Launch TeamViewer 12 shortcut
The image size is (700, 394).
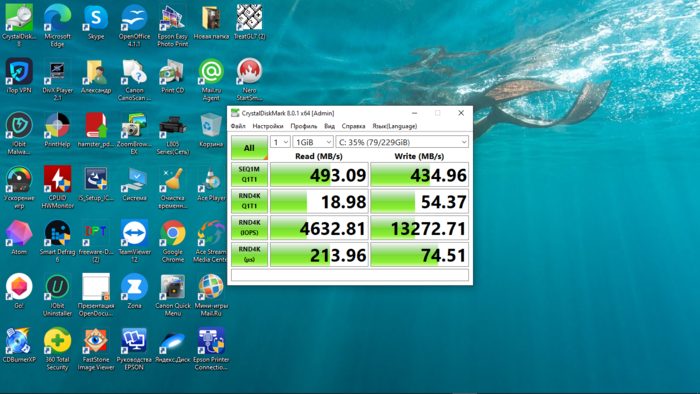134,240
